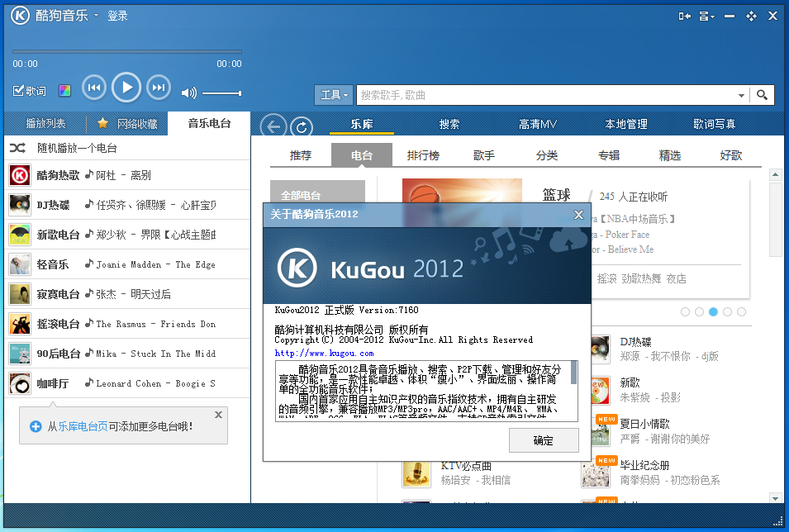Image resolution: width=789 pixels, height=532 pixels.
Task: Choose the 寂寞电台 station icon
Action: pyautogui.click(x=20, y=294)
